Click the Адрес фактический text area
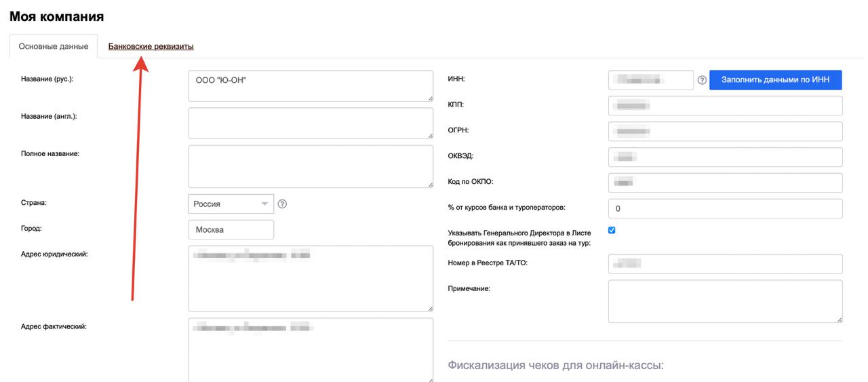 coord(311,350)
